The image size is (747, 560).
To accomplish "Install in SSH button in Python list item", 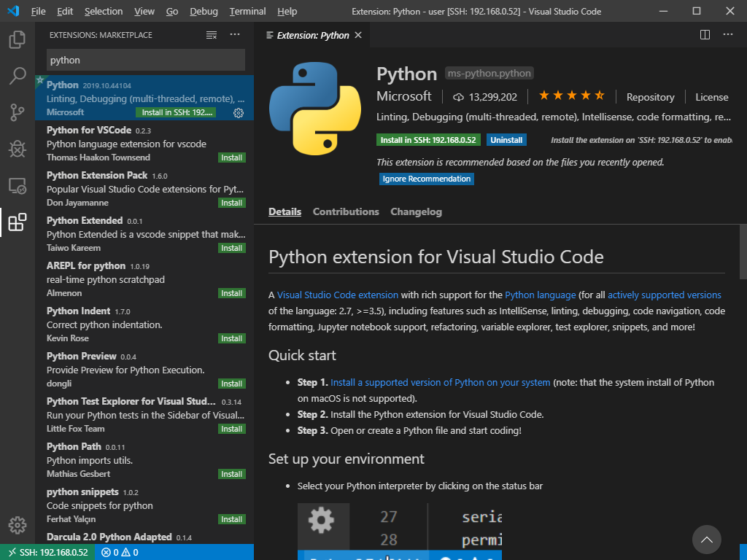I will coord(176,112).
